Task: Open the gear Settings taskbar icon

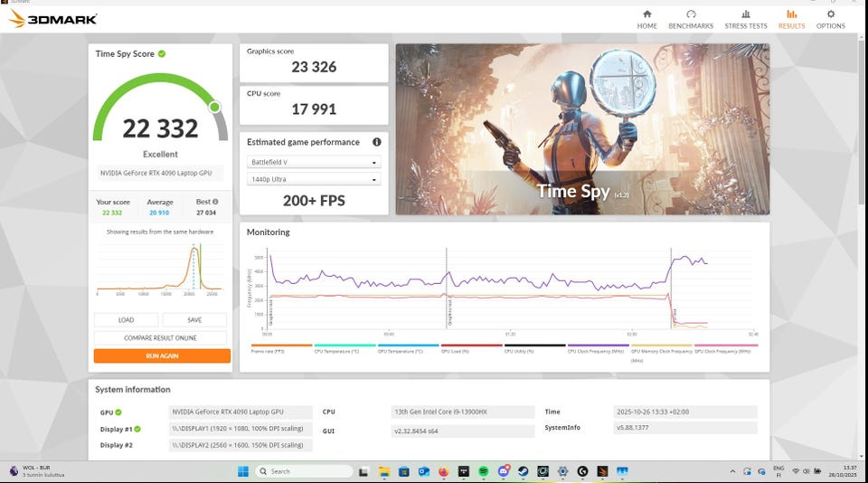Action: pyautogui.click(x=563, y=471)
